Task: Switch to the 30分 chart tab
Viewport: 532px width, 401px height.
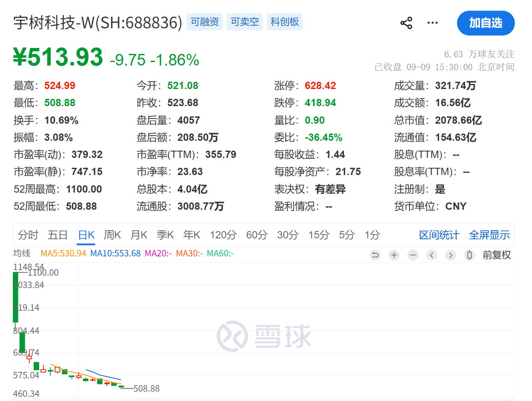Action: point(288,235)
